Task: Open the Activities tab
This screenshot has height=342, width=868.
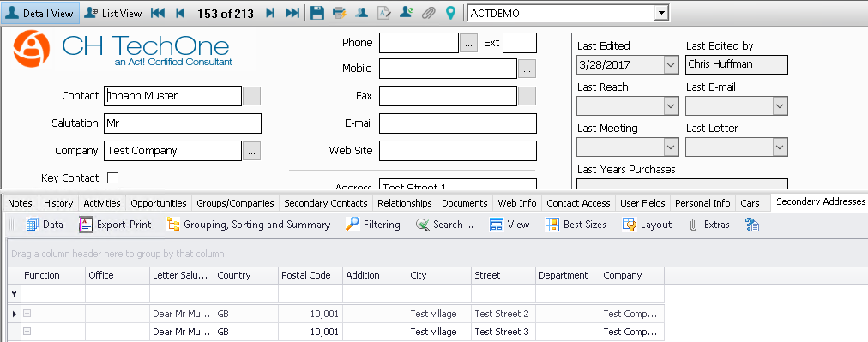Action: pyautogui.click(x=102, y=203)
